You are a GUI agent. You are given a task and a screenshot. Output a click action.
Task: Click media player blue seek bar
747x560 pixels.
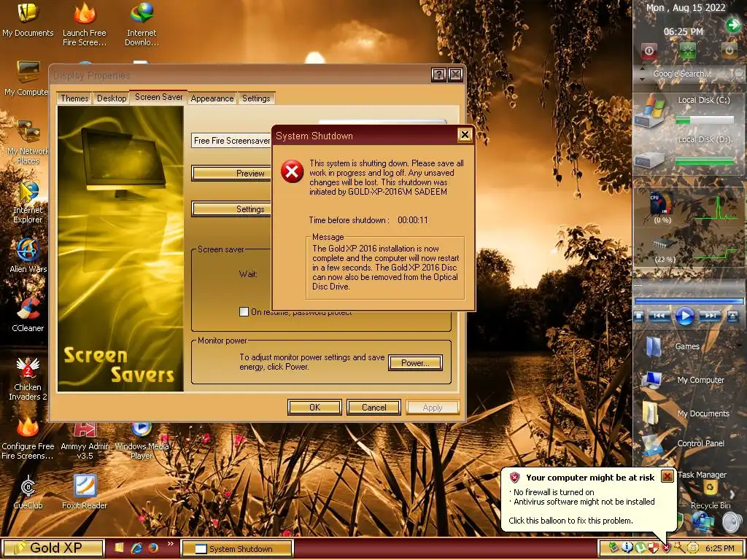[689, 301]
